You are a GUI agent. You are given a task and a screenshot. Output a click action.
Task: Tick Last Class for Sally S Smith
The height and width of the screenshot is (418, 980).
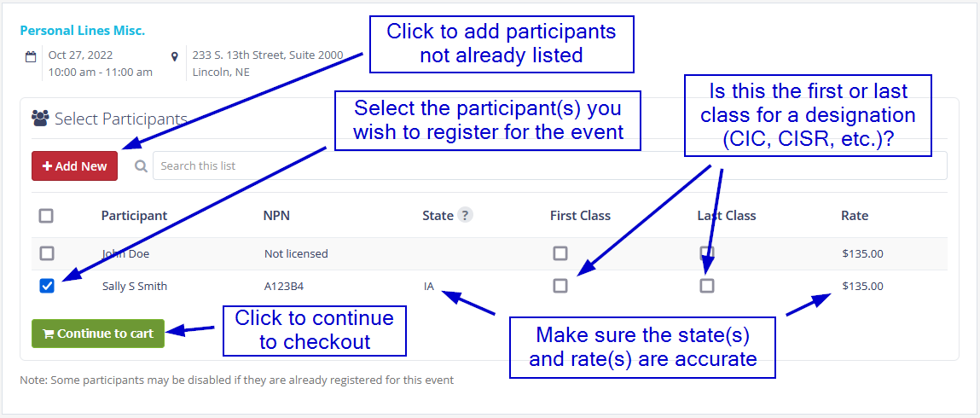(706, 286)
